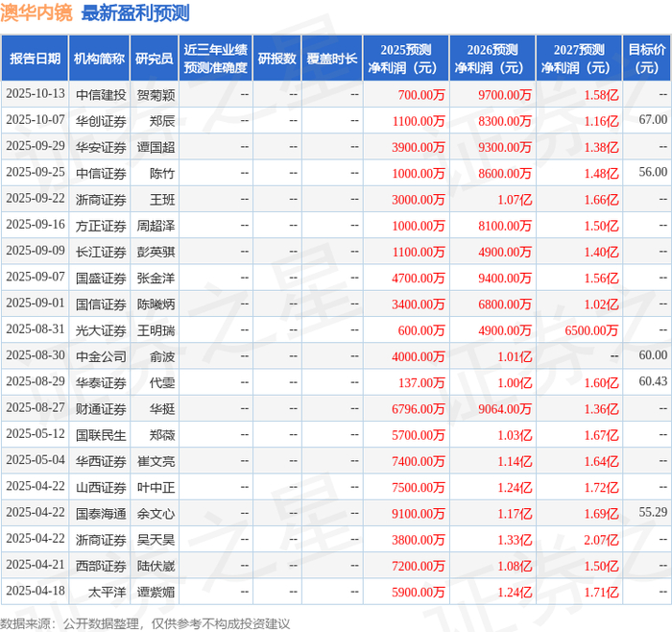Click analyst name 王班
672x632 pixels.
162,200
